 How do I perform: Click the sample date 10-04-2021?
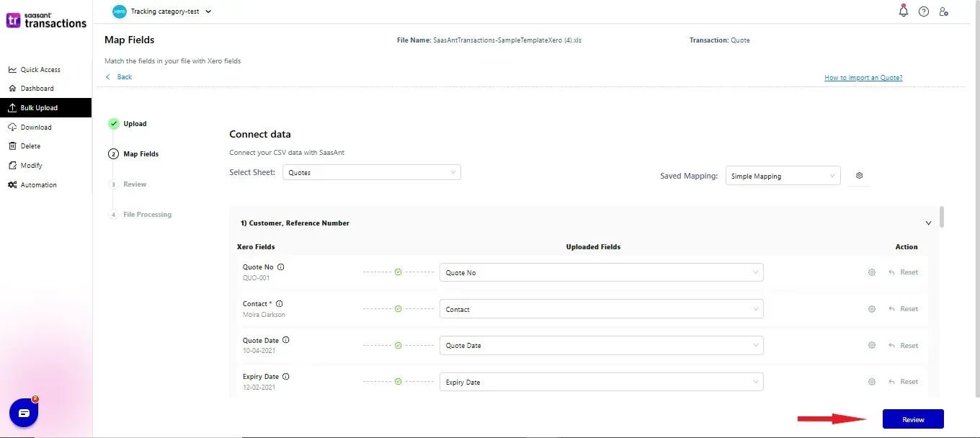[x=259, y=351]
